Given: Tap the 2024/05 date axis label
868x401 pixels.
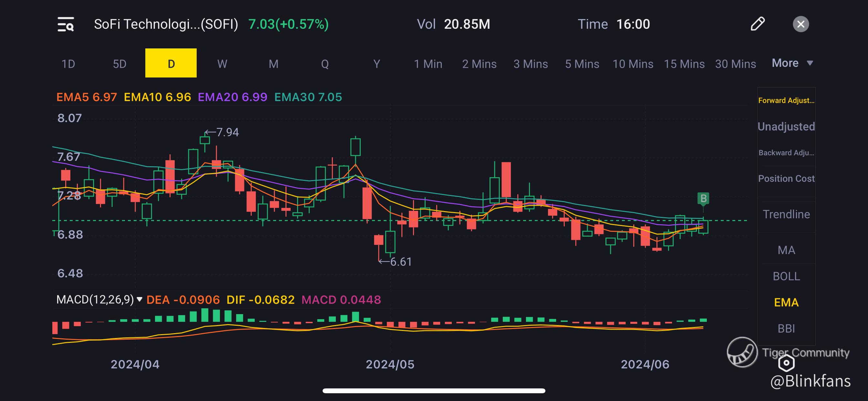Looking at the screenshot, I should [390, 364].
